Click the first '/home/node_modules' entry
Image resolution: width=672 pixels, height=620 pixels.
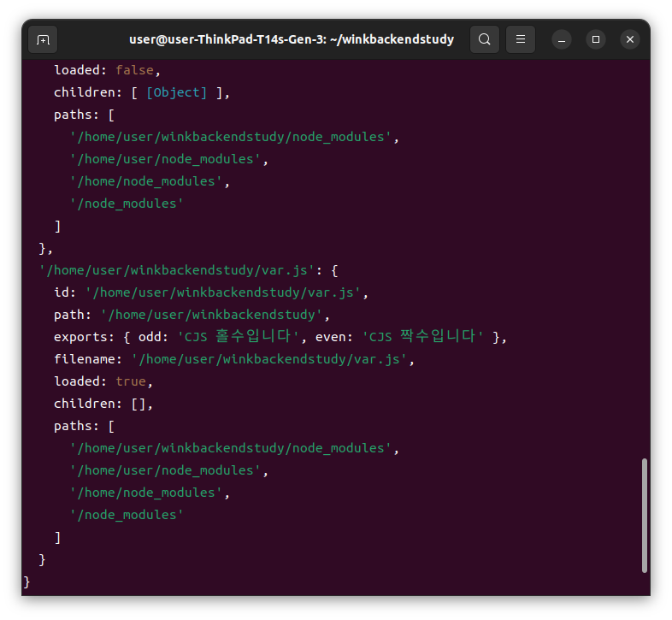[145, 181]
